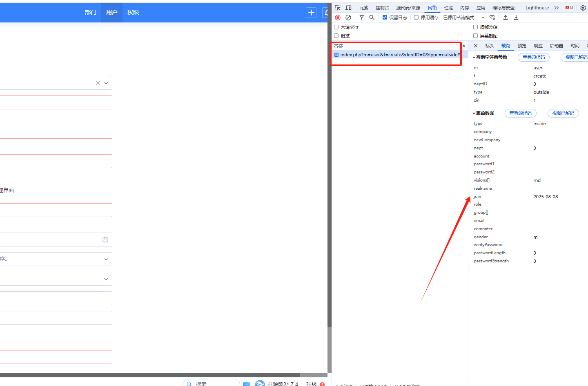Viewport: 588px width, 386px height.
Task: Click the join value 2025-08-08
Action: [546, 197]
